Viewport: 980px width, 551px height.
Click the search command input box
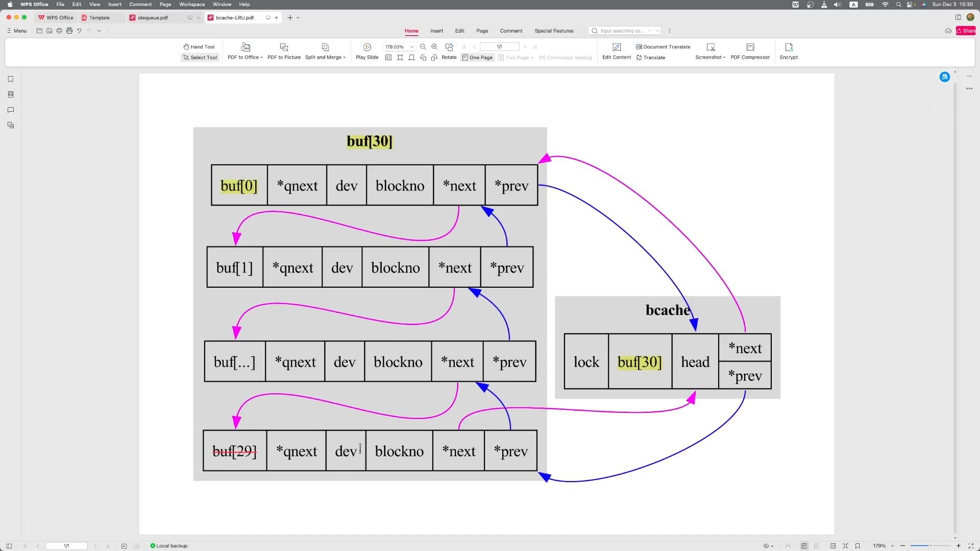click(624, 31)
